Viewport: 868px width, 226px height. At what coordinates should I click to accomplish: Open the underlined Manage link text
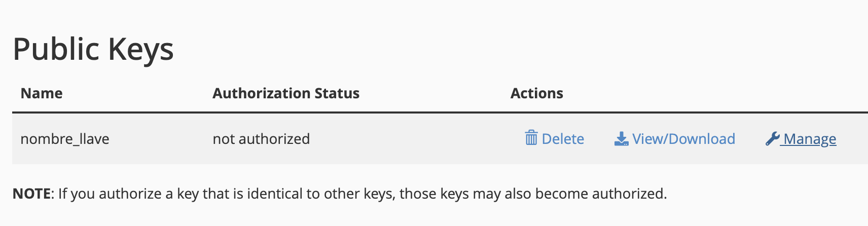pyautogui.click(x=810, y=139)
